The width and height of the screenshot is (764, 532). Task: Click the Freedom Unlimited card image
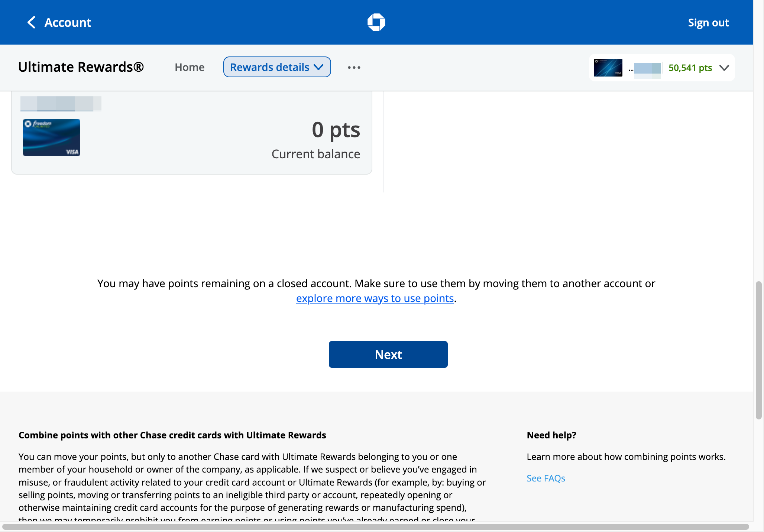52,137
